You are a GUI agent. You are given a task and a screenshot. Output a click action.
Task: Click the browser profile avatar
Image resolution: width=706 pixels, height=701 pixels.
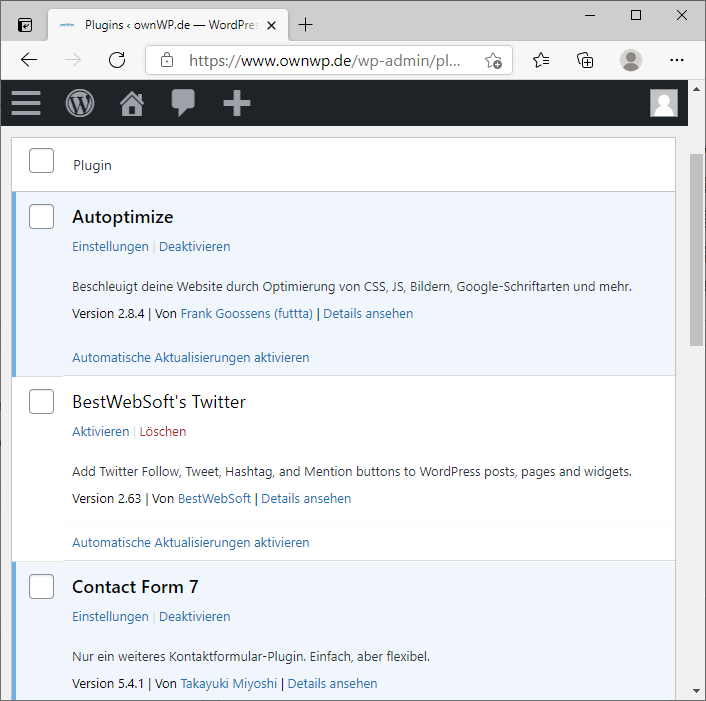point(631,60)
